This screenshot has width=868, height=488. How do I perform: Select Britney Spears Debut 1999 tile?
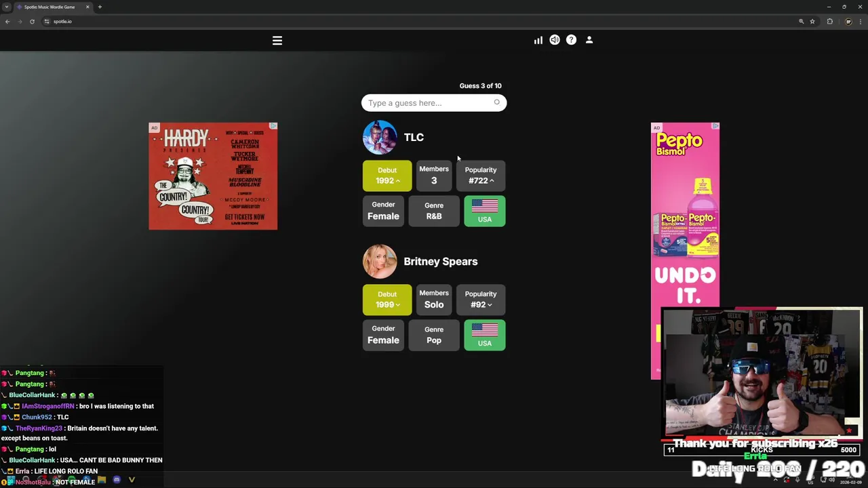pos(387,300)
